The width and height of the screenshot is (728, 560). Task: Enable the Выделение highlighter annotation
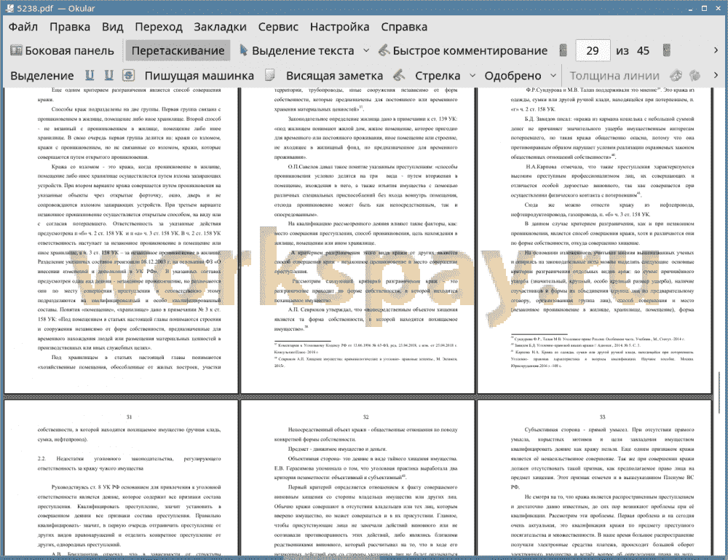(x=41, y=76)
